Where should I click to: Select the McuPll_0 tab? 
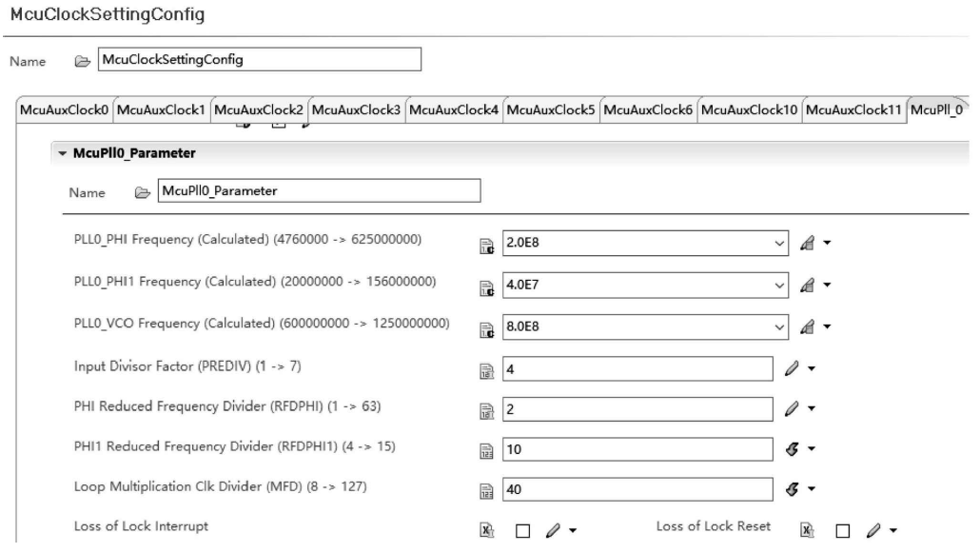point(937,110)
